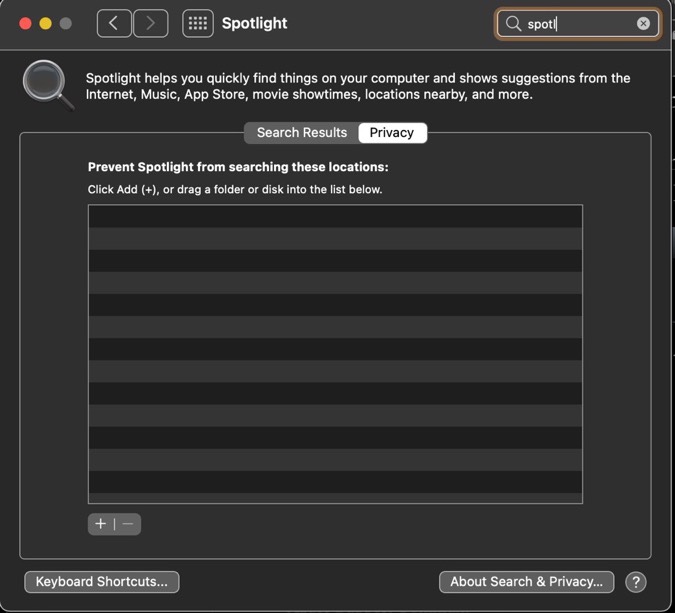Add a location with the plus button
This screenshot has height=613, width=675.
pos(101,524)
